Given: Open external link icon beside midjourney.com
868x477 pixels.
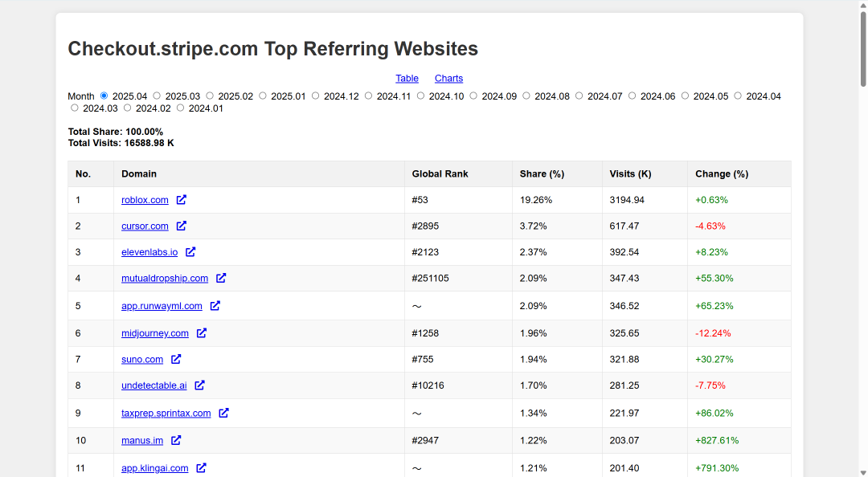Looking at the screenshot, I should click(202, 333).
